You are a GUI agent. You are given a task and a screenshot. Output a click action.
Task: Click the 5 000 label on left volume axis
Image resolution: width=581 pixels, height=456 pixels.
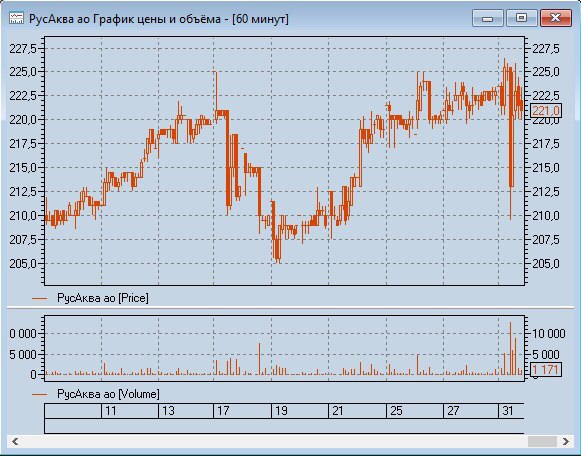pos(23,355)
